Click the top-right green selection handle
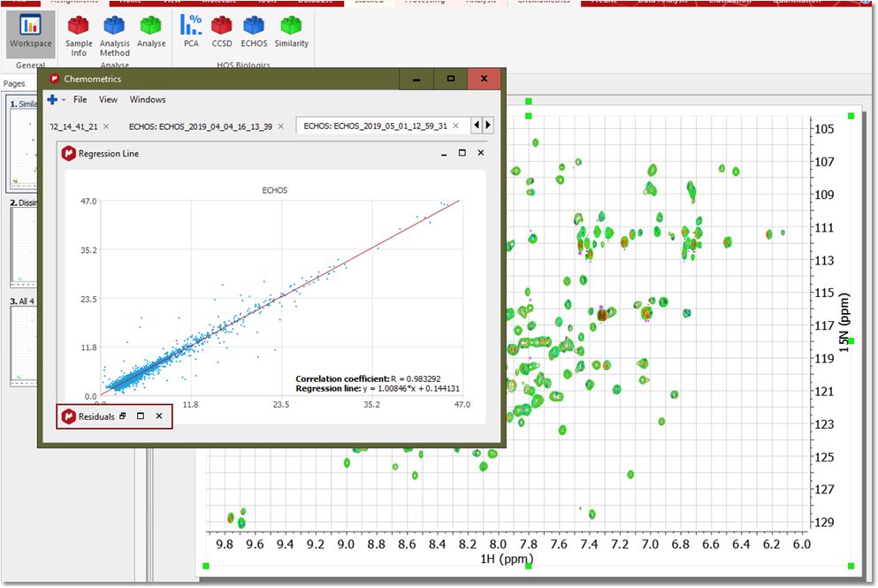This screenshot has width=878, height=588. click(851, 116)
